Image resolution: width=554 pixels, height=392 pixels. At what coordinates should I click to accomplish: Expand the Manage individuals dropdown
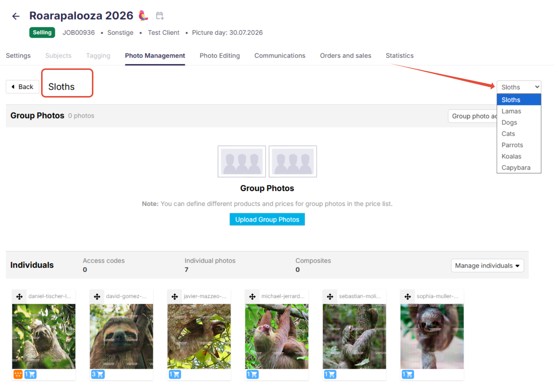tap(487, 266)
